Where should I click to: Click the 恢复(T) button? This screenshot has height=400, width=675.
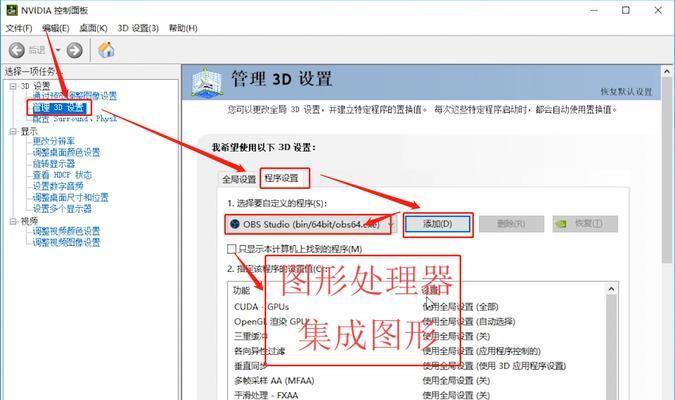585,224
